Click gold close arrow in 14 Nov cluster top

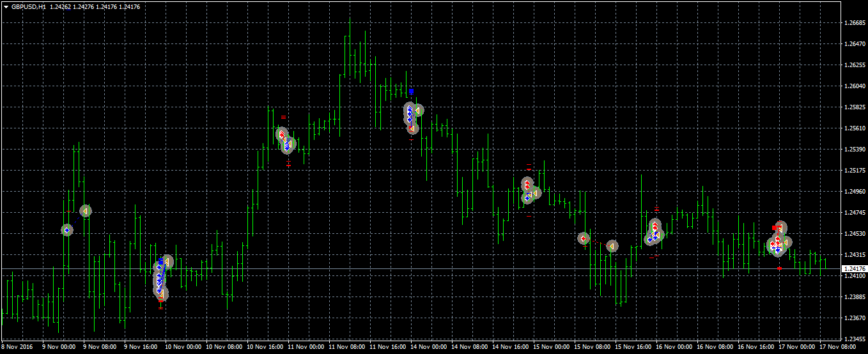point(417,111)
